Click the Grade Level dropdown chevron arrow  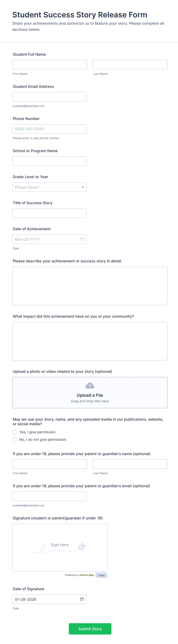coord(83,187)
